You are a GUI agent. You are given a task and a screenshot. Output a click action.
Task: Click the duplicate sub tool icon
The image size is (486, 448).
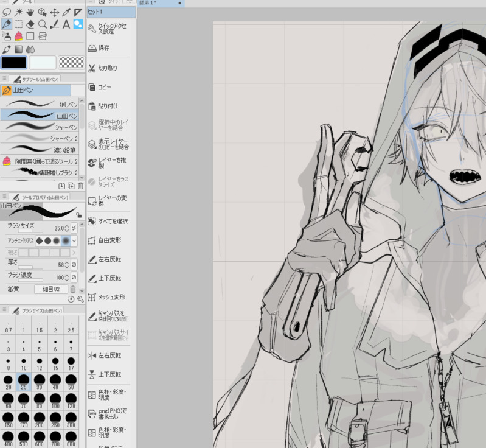[71, 186]
